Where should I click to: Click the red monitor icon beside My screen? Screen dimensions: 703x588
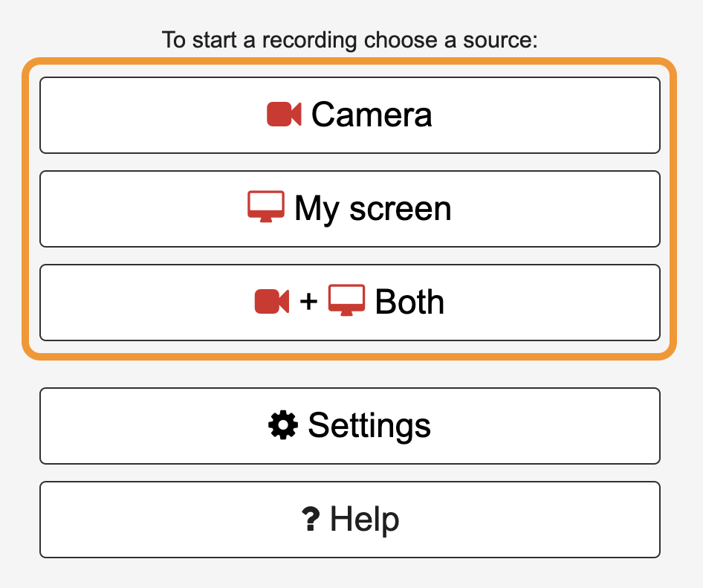266,207
